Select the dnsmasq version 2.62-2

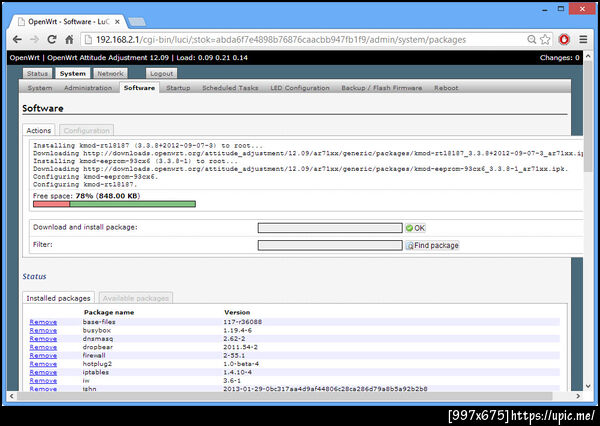234,339
